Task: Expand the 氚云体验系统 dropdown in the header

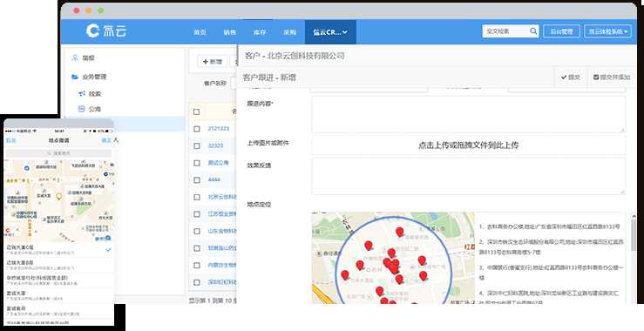Action: click(608, 31)
